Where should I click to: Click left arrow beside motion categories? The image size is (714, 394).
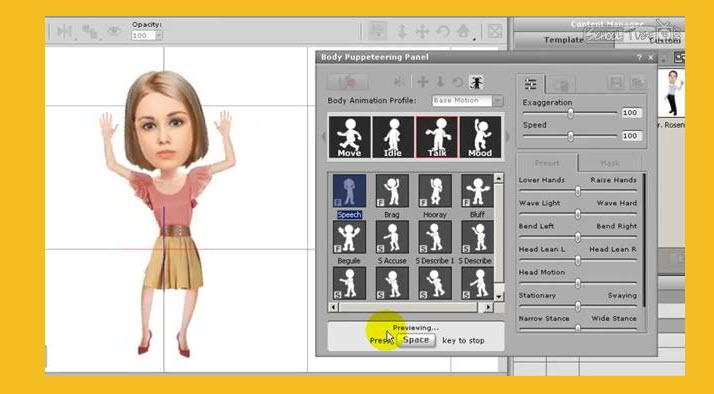324,136
